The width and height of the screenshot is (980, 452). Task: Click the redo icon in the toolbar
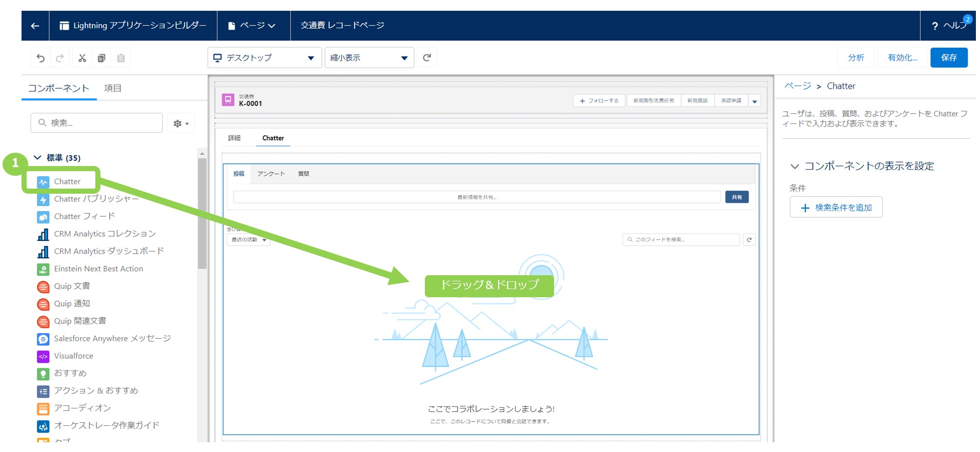point(60,58)
